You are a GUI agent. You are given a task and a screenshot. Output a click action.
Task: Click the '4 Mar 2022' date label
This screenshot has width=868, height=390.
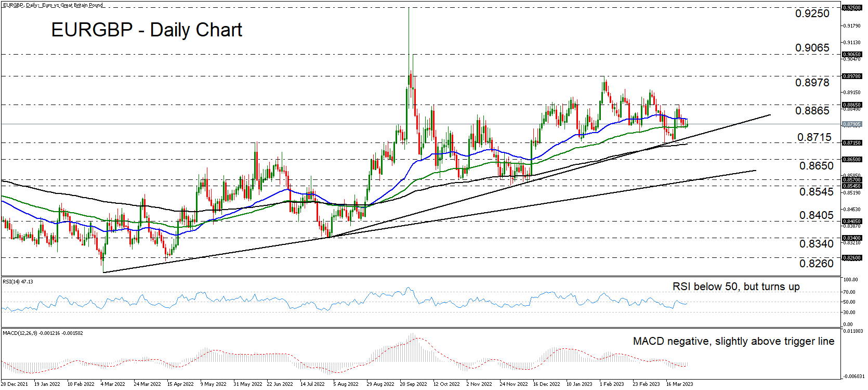tap(113, 384)
